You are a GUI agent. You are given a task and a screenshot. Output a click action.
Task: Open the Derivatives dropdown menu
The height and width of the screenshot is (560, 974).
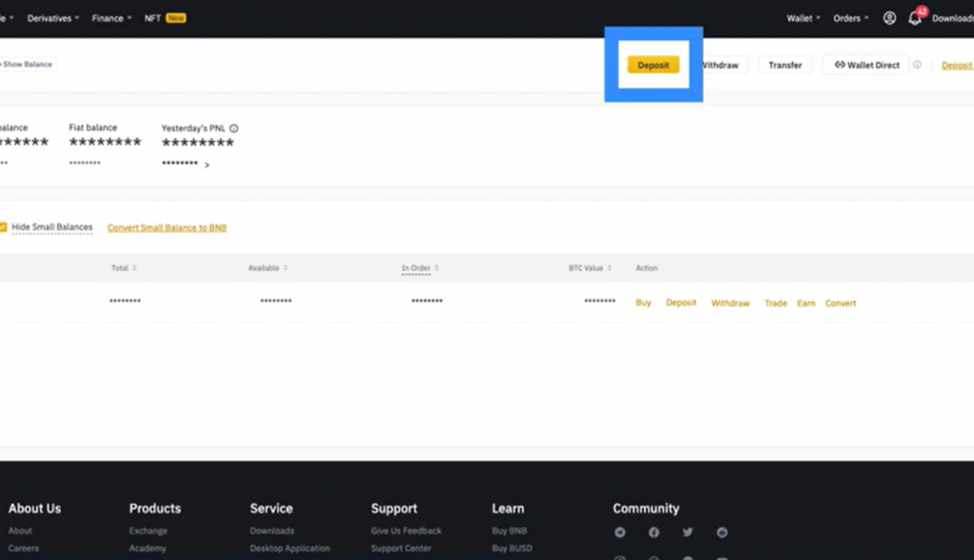click(x=52, y=18)
